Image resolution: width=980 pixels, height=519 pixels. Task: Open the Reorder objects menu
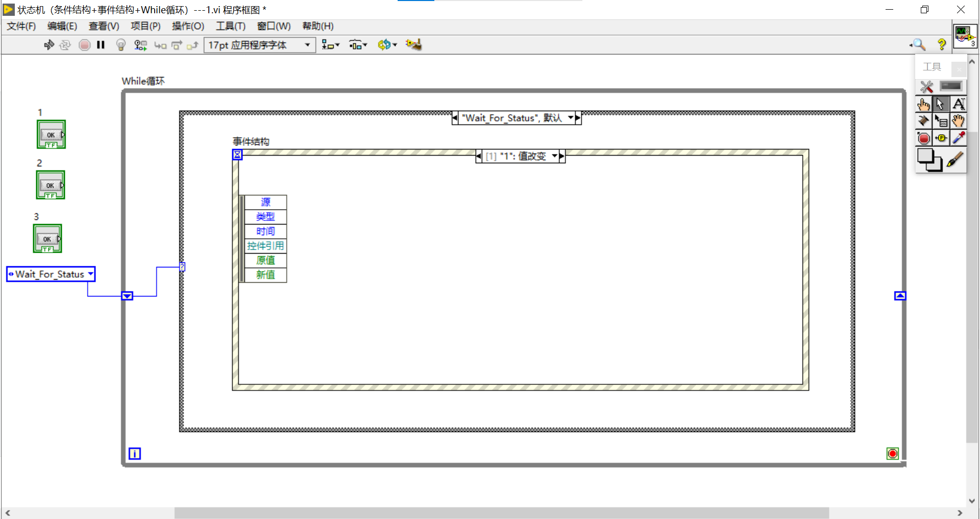coord(387,45)
